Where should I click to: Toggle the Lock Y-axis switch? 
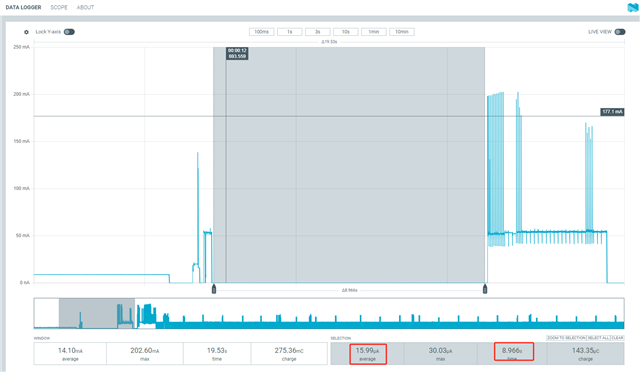coord(69,32)
